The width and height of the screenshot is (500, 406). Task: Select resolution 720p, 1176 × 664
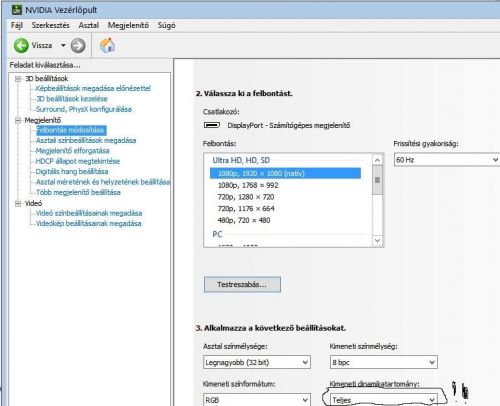pyautogui.click(x=246, y=209)
